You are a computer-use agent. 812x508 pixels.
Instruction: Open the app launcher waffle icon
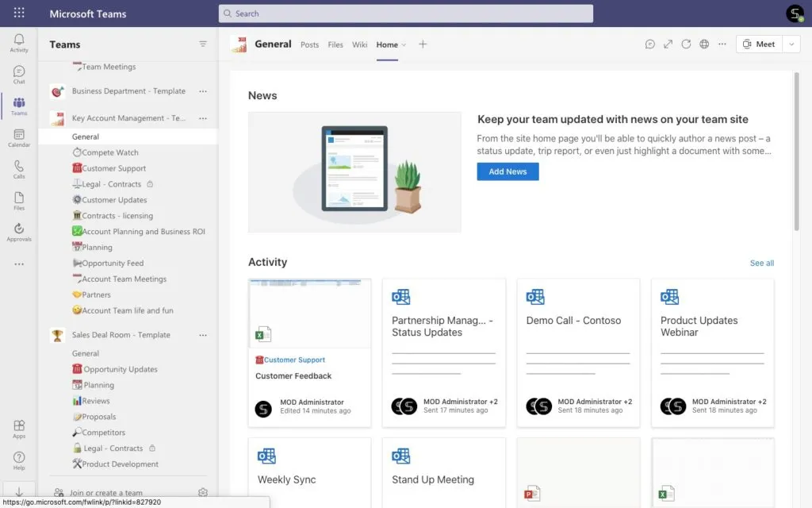point(19,13)
